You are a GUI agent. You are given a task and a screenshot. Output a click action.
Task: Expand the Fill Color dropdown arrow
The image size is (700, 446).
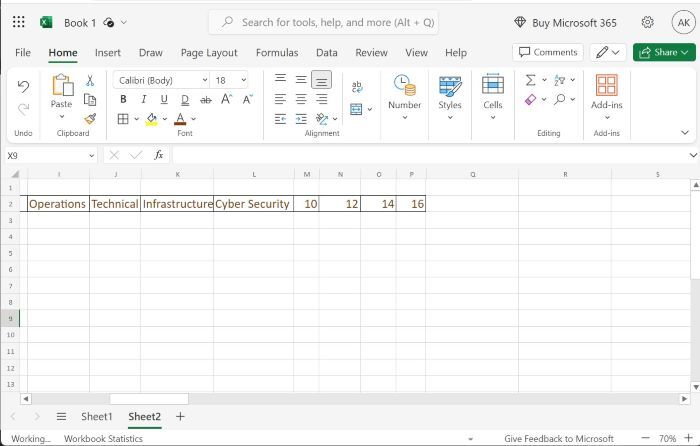tap(165, 119)
